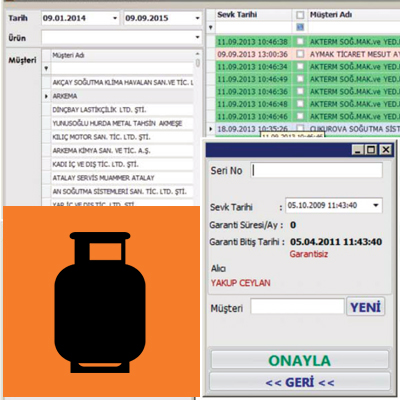400x400 pixels.
Task: Click row indicator arrow beside ARKEMA
Action: (46, 96)
